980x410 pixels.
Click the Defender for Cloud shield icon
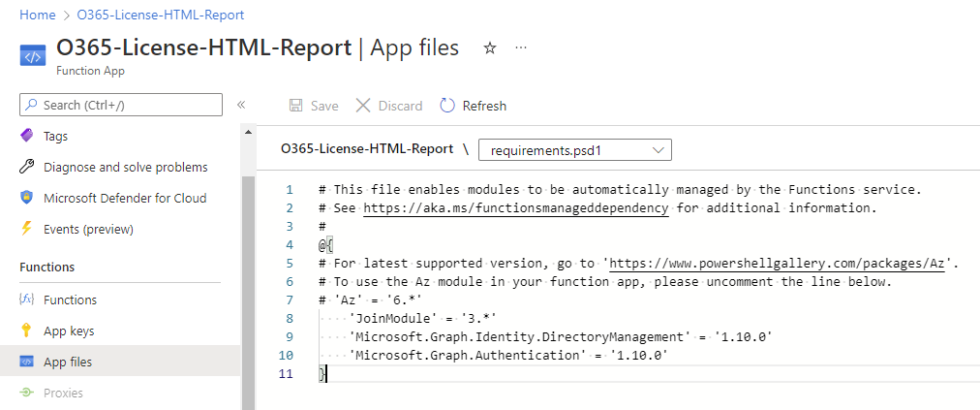click(26, 198)
